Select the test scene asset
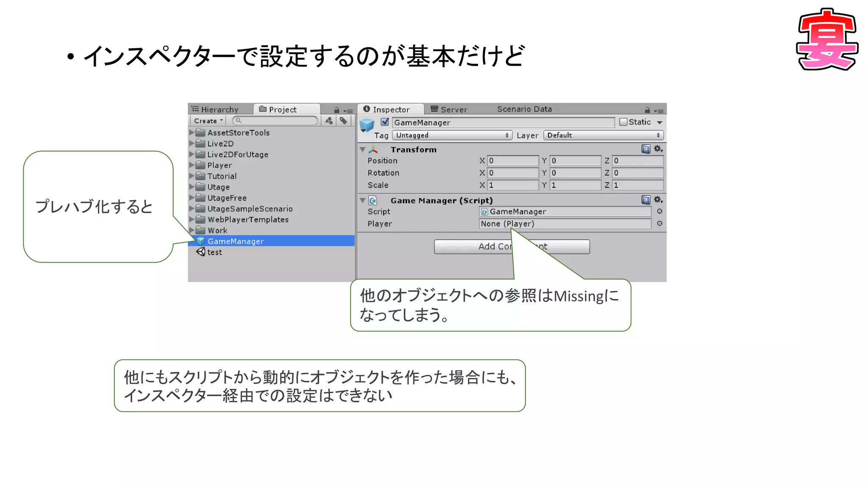868x488 pixels. 271,252
